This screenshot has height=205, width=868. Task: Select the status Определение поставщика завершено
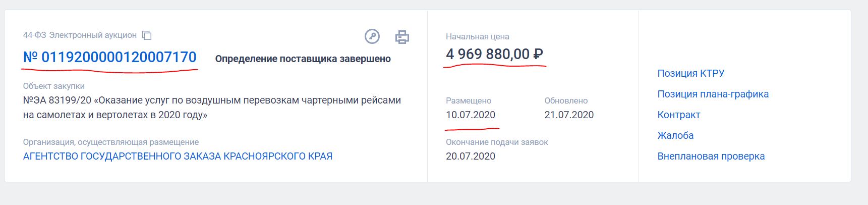coord(303,59)
